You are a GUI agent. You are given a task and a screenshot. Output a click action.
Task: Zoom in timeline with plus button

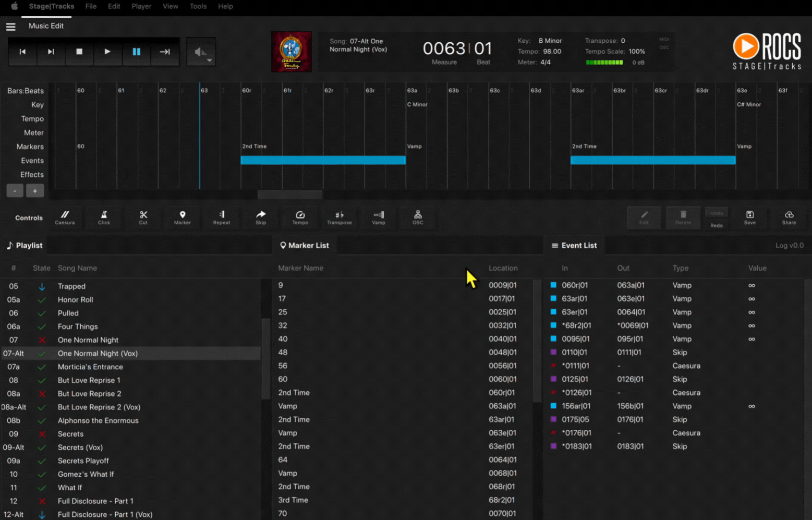click(35, 191)
